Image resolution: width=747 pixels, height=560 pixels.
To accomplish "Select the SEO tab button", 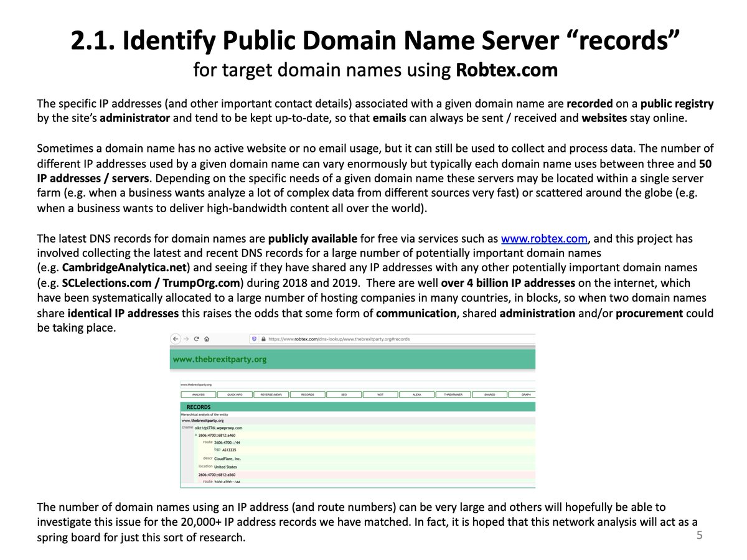I will (x=344, y=394).
